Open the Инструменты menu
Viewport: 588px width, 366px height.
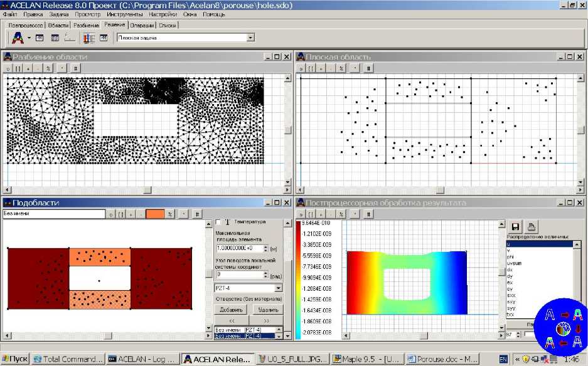pyautogui.click(x=124, y=14)
